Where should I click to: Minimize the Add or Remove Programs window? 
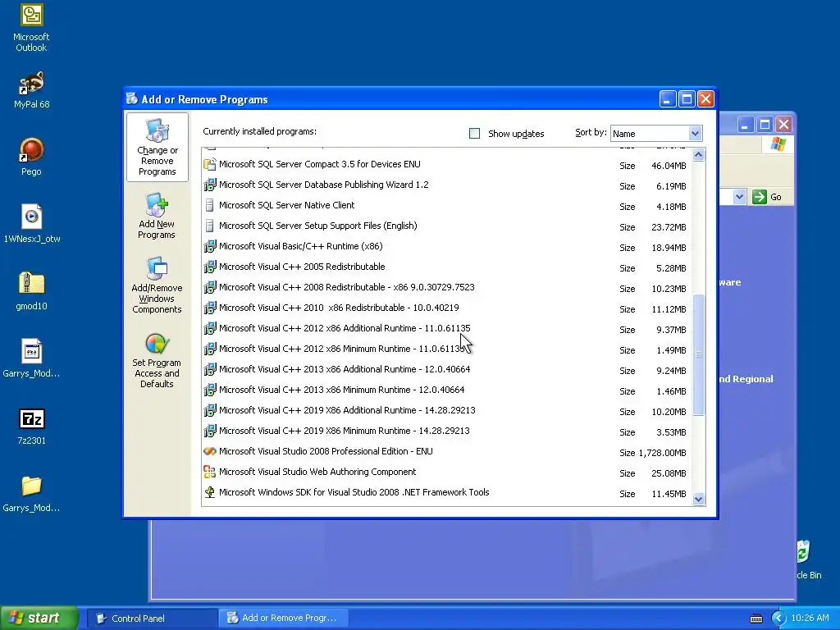click(668, 99)
